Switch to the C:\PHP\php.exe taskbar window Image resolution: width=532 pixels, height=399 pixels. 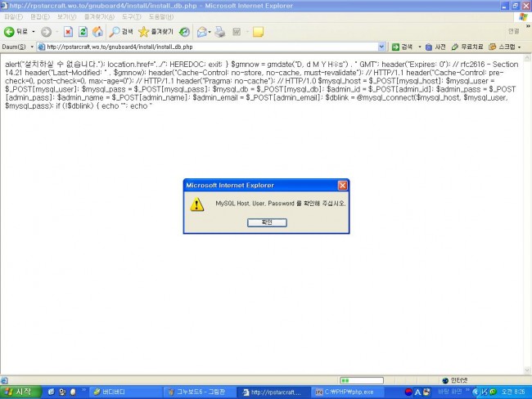coord(347,392)
